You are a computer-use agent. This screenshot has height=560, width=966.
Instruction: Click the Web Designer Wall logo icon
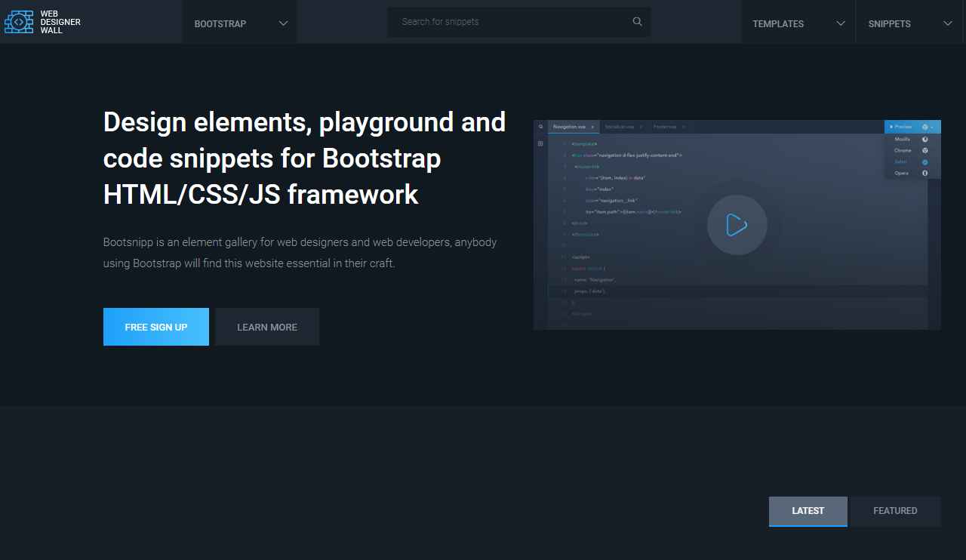click(19, 22)
